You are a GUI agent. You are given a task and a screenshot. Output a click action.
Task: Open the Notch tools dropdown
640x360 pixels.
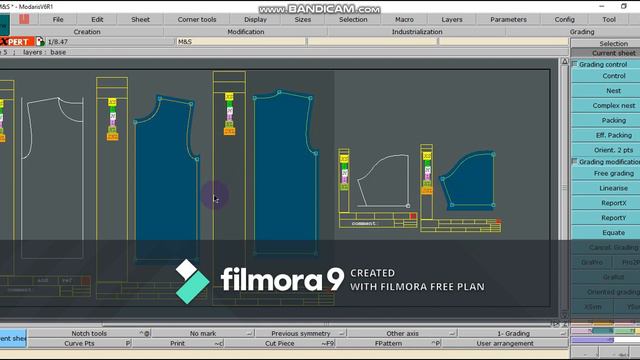click(x=89, y=333)
